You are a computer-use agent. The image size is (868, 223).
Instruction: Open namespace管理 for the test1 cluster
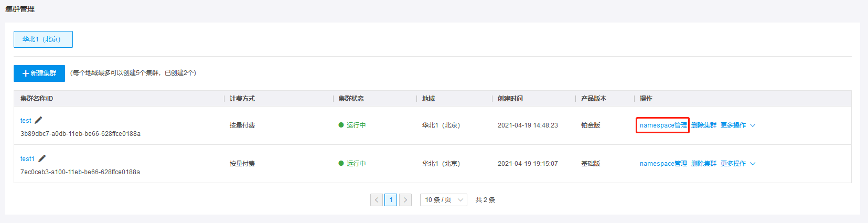[x=663, y=164]
